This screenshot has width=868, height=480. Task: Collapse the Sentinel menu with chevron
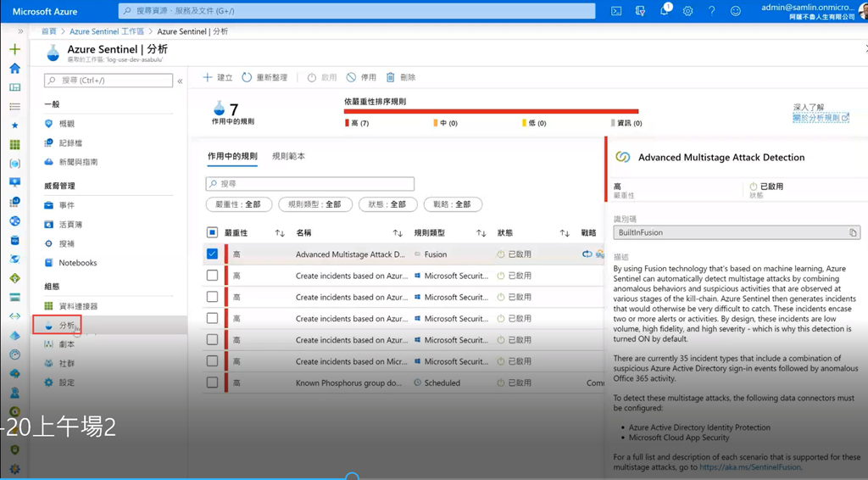[180, 81]
